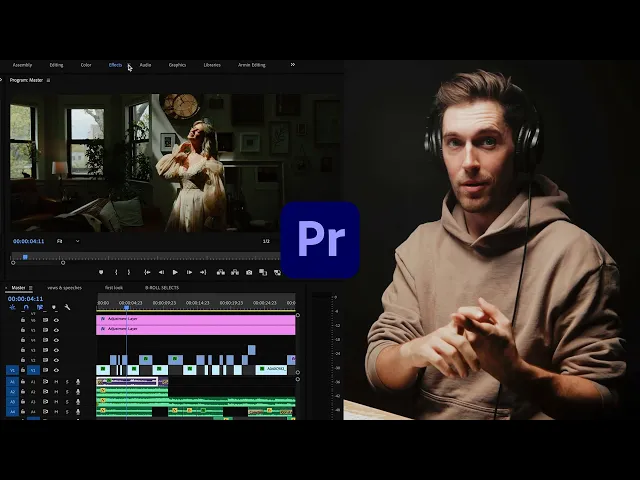Image resolution: width=640 pixels, height=480 pixels.
Task: Open timeline display settings (wrench)
Action: click(67, 307)
